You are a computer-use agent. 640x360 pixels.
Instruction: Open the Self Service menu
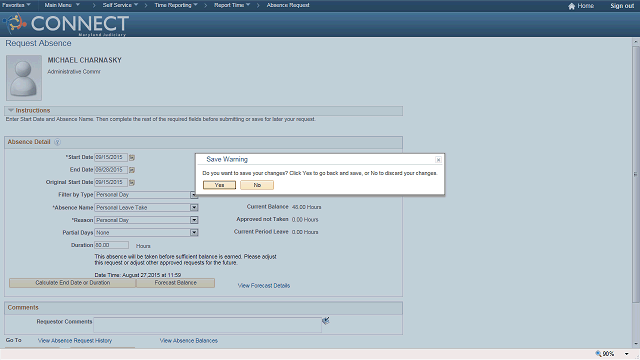120,5
